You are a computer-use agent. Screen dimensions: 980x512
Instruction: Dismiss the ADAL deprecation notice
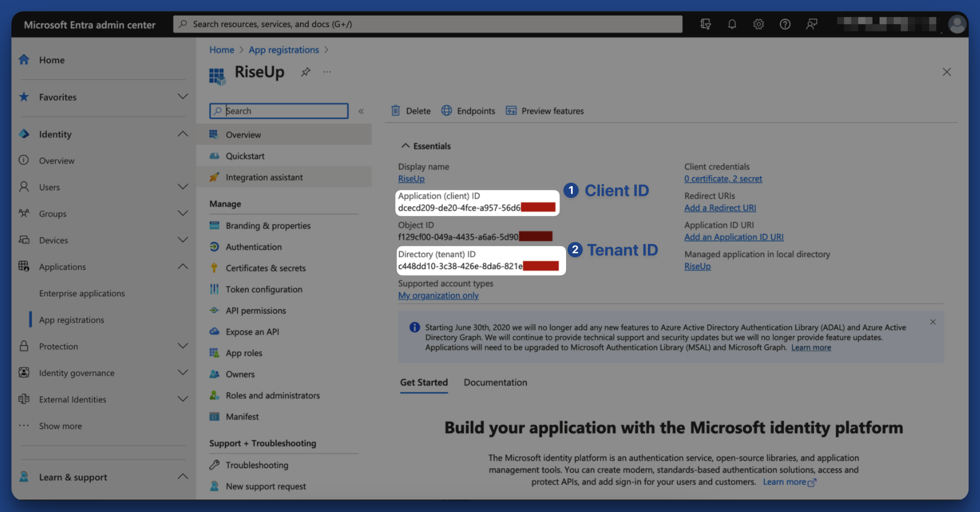933,322
